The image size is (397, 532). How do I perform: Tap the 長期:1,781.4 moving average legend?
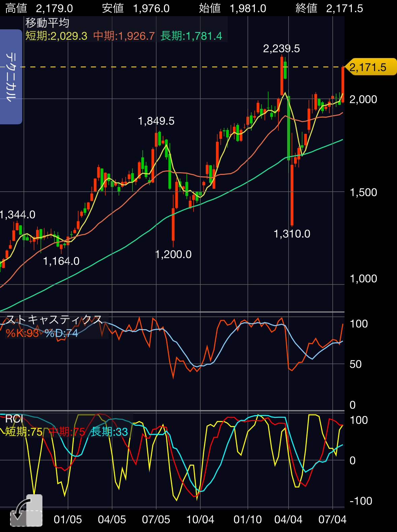pos(191,36)
